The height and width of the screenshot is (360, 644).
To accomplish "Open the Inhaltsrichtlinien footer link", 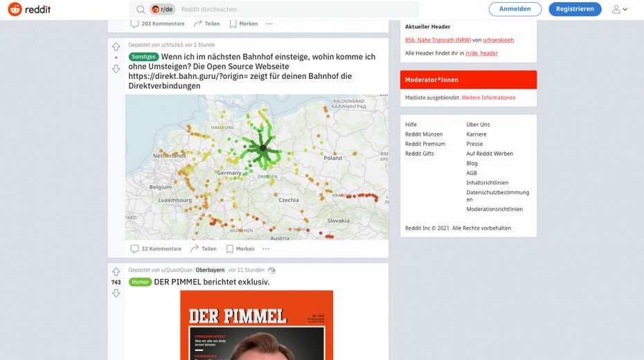I will click(487, 183).
